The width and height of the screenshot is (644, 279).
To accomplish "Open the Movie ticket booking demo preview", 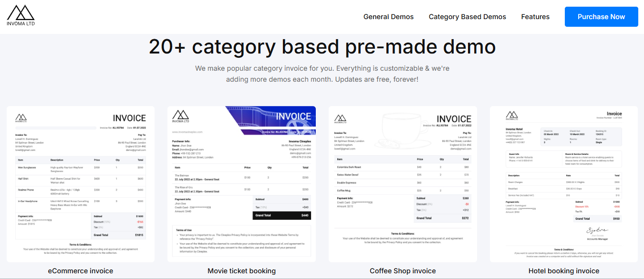I will (241, 184).
